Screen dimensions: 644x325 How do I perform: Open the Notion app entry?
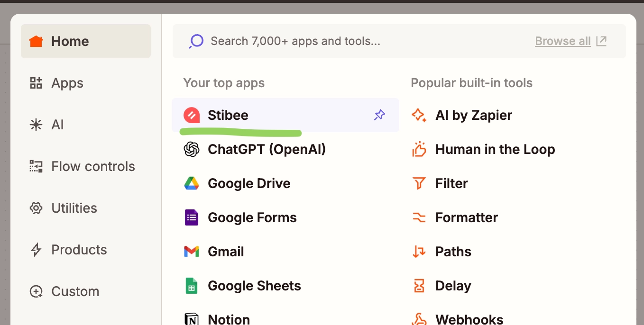pyautogui.click(x=229, y=319)
